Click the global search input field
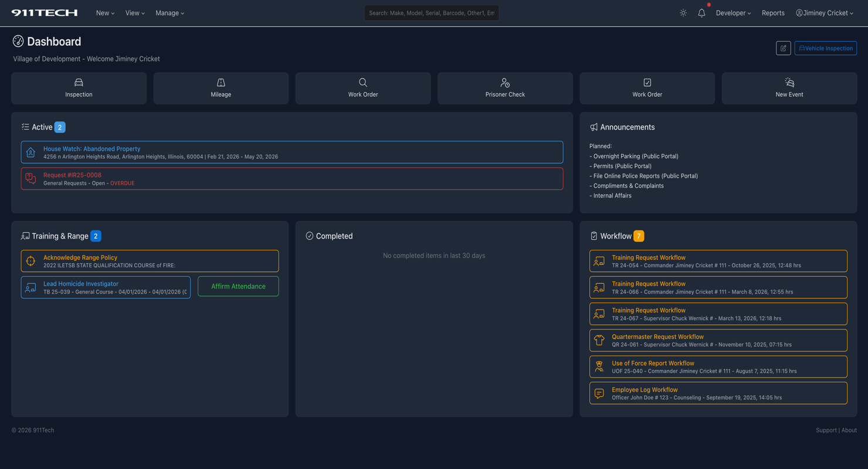 431,13
